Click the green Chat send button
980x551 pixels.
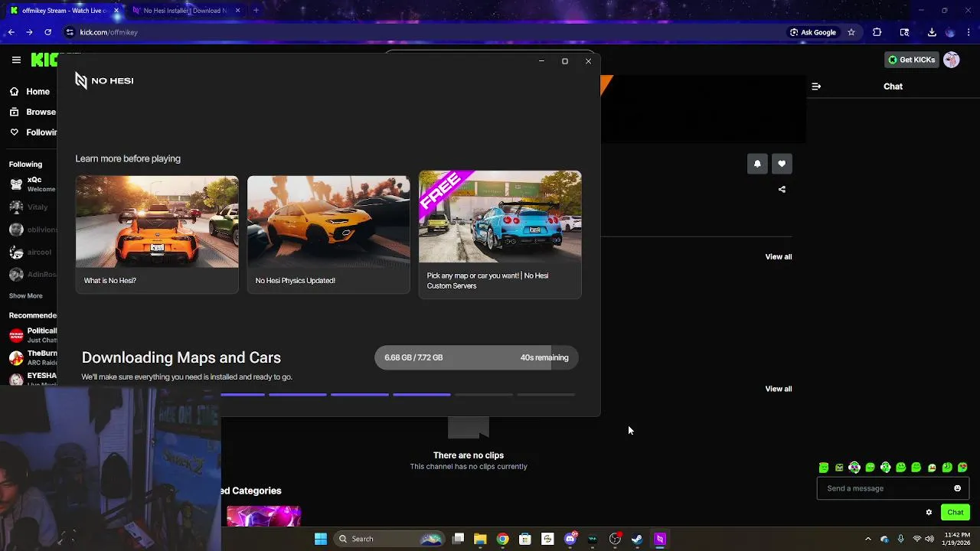[955, 513]
